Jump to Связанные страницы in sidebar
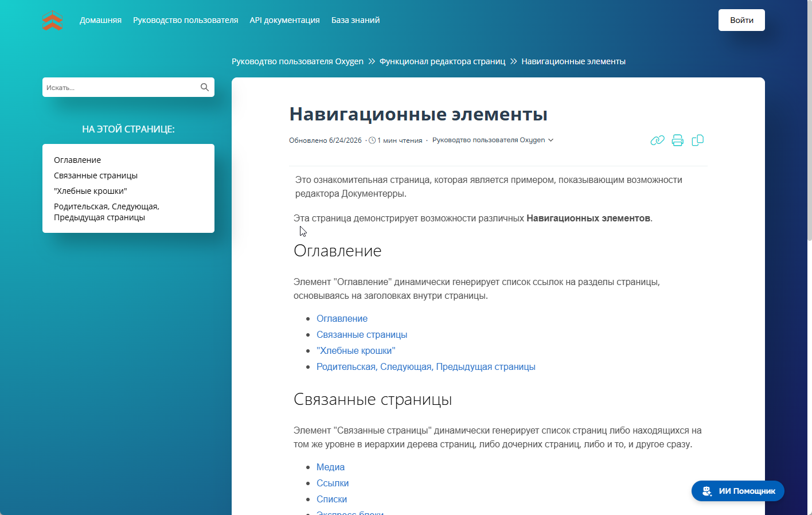 click(96, 175)
